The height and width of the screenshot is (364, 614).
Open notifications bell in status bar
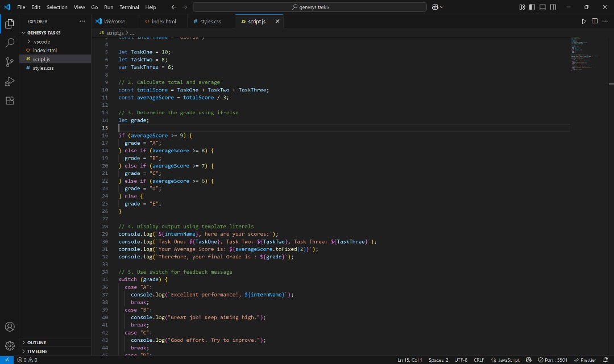click(605, 359)
